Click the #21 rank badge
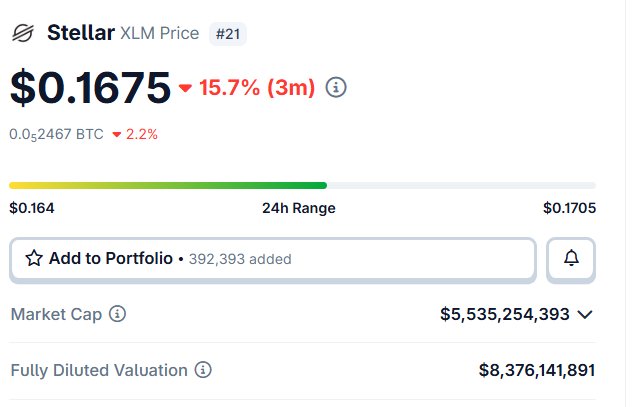This screenshot has height=407, width=643. (229, 33)
